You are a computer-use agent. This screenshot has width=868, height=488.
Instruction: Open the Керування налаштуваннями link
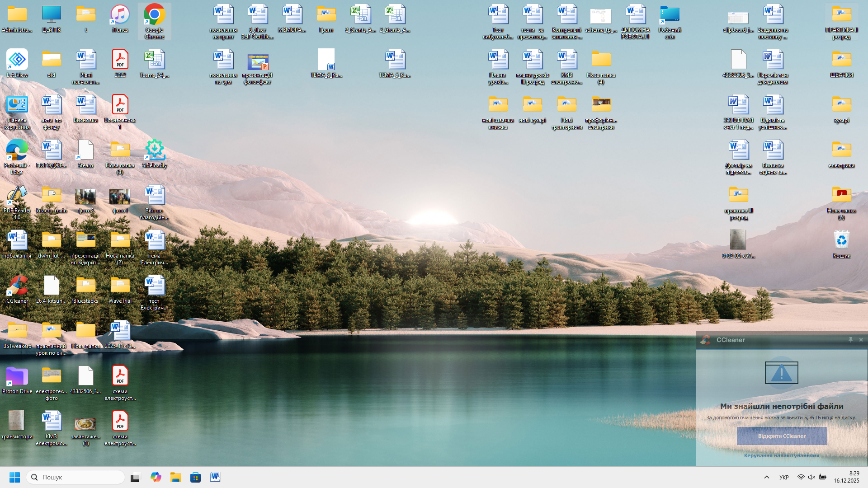point(781,455)
